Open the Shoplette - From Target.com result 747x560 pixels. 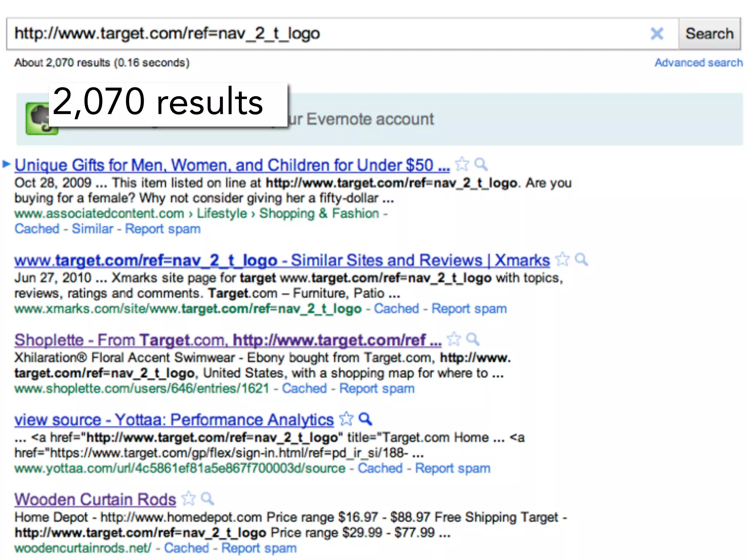click(228, 340)
